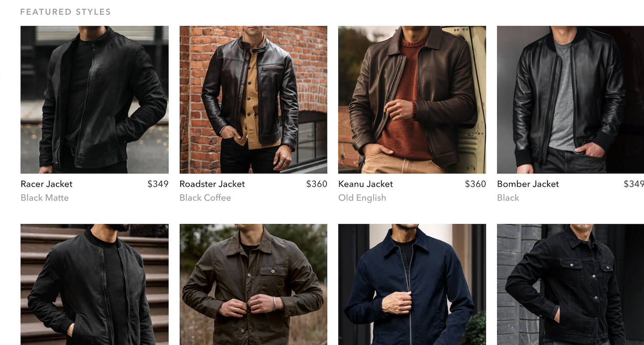The image size is (644, 345).
Task: Click the Keanu Jacket title link
Action: tap(365, 184)
